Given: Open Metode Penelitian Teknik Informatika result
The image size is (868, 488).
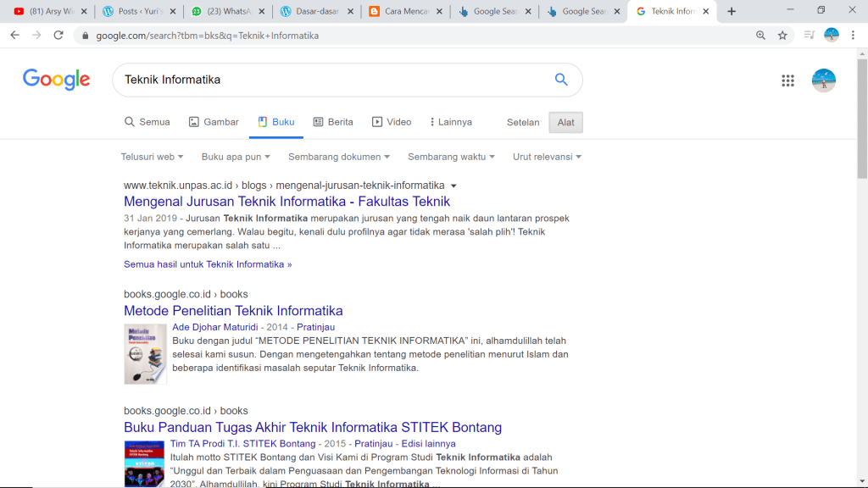Looking at the screenshot, I should pyautogui.click(x=233, y=311).
